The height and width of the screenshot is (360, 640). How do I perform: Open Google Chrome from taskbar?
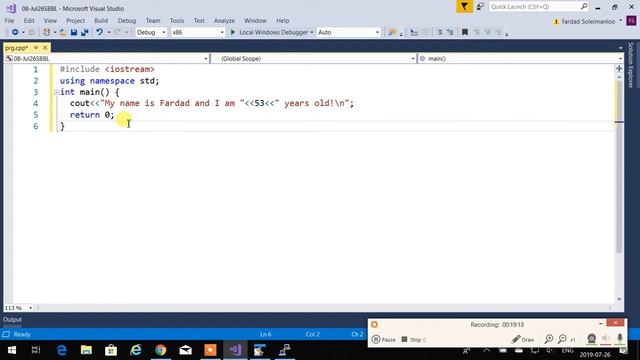160,350
